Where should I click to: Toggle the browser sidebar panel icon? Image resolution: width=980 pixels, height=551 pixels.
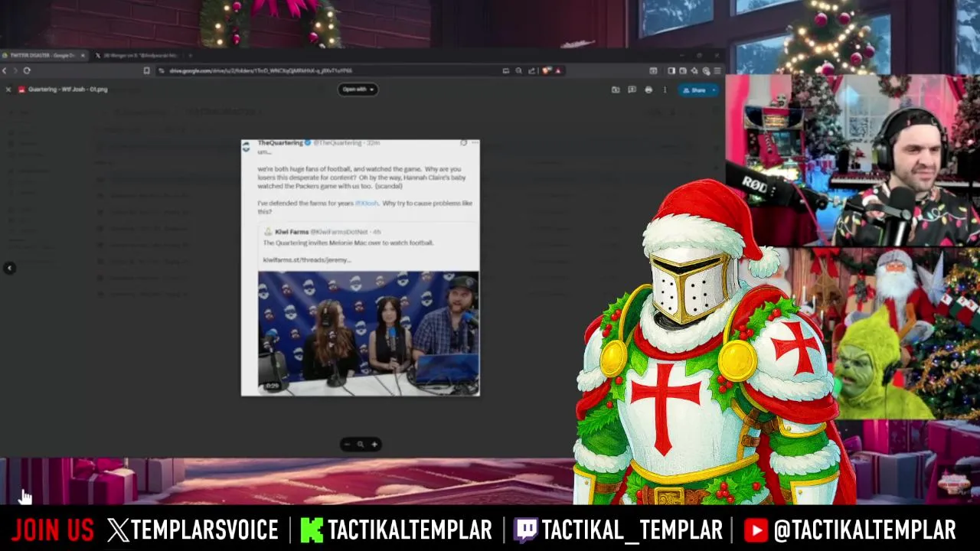click(671, 70)
